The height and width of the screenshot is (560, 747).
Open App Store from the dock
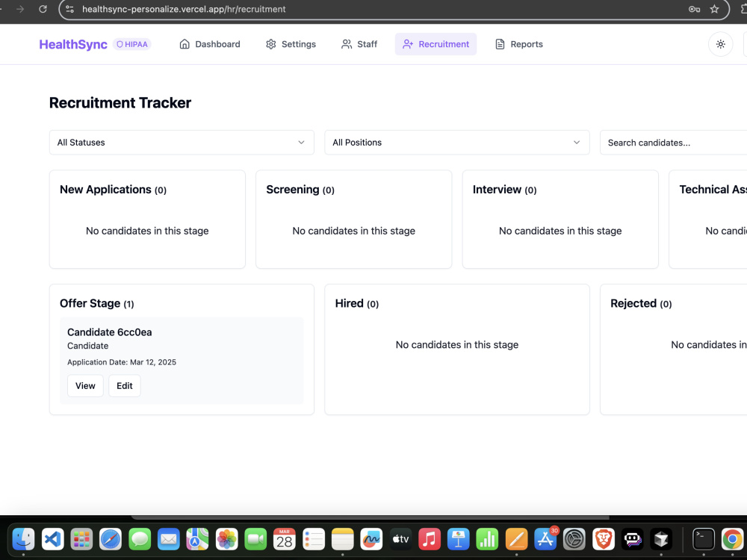click(x=545, y=540)
